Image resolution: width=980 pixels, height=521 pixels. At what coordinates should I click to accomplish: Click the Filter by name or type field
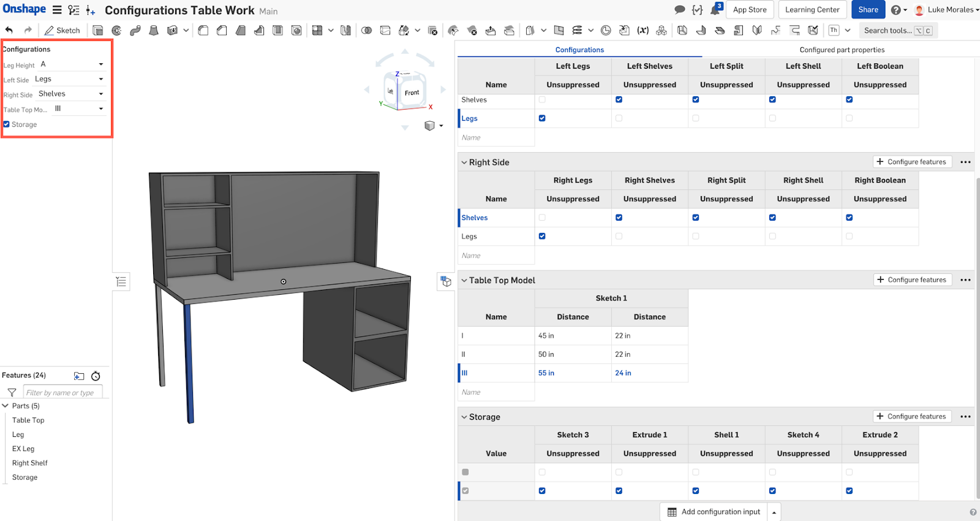[x=62, y=392]
